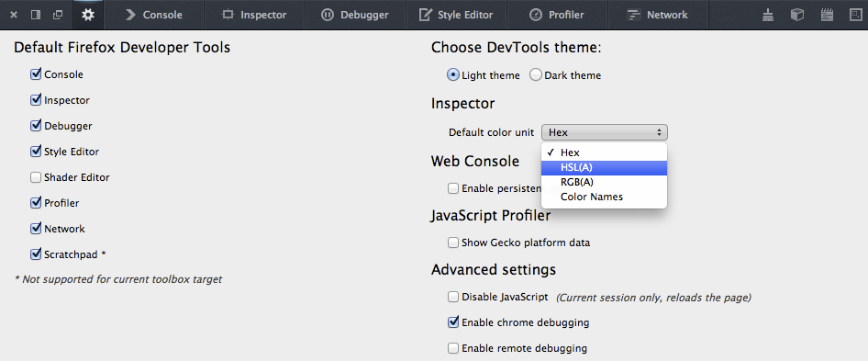The image size is (868, 361).
Task: Uncheck Enable chrome debugging
Action: [453, 322]
